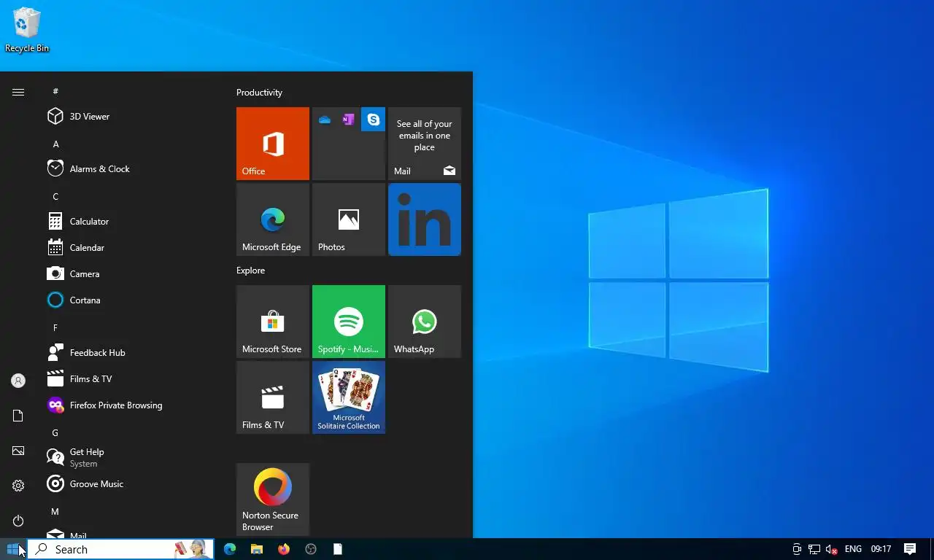Open the Mail live tile
Image resolution: width=934 pixels, height=560 pixels.
point(425,144)
